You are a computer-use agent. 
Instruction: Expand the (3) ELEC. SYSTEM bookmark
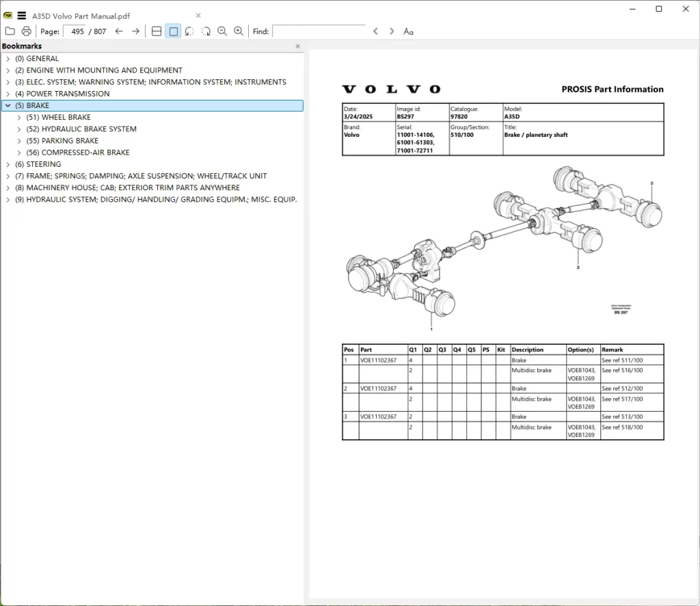(x=8, y=82)
